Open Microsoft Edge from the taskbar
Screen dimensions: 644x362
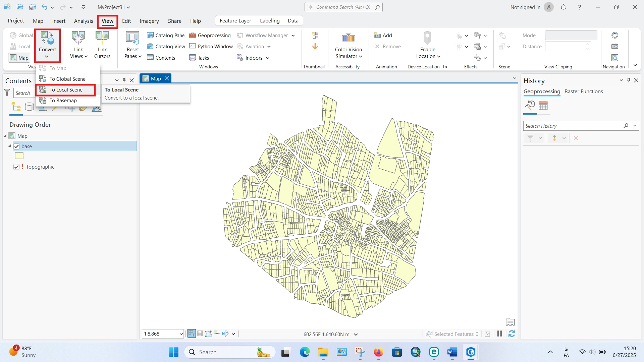[305, 352]
